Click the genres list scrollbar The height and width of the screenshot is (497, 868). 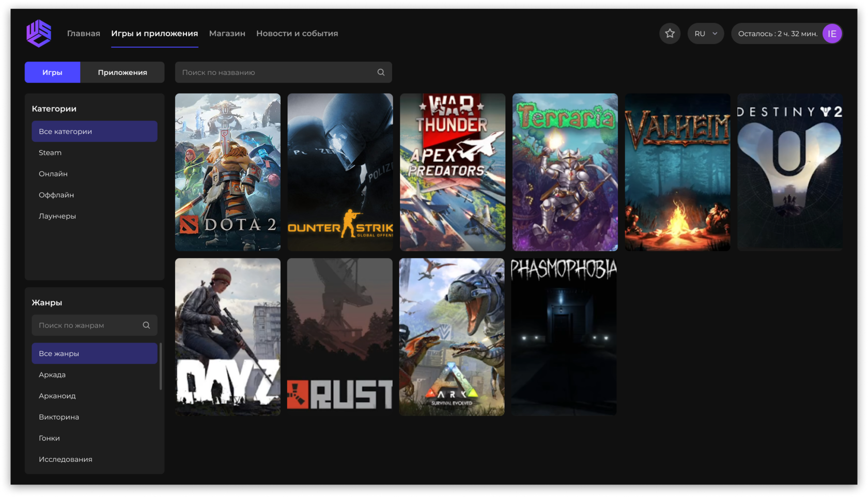pyautogui.click(x=161, y=366)
